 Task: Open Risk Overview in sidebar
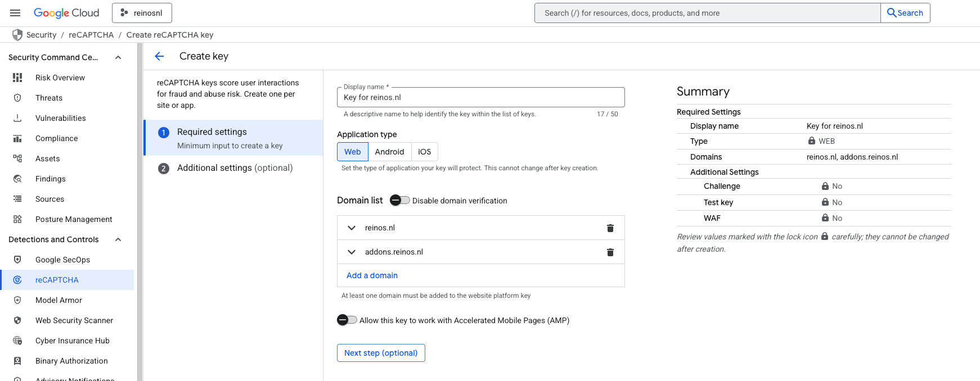60,78
